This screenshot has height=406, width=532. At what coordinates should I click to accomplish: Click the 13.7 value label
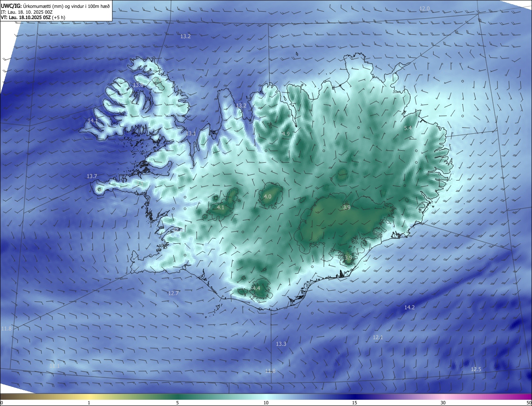(x=92, y=176)
